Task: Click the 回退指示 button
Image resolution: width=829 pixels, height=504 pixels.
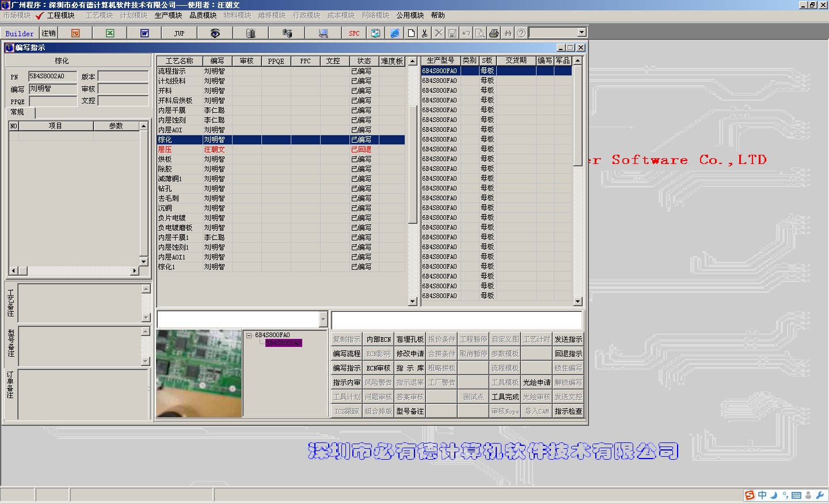Action: tap(568, 354)
